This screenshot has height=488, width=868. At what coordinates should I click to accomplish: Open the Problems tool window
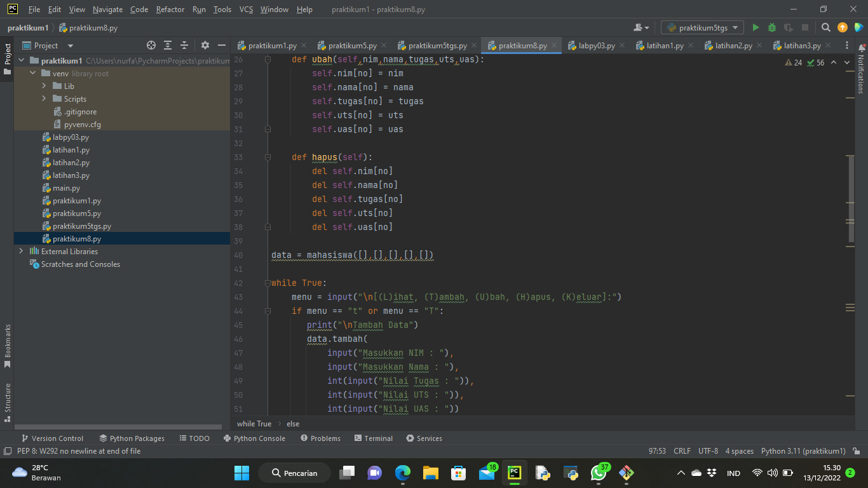coord(320,438)
